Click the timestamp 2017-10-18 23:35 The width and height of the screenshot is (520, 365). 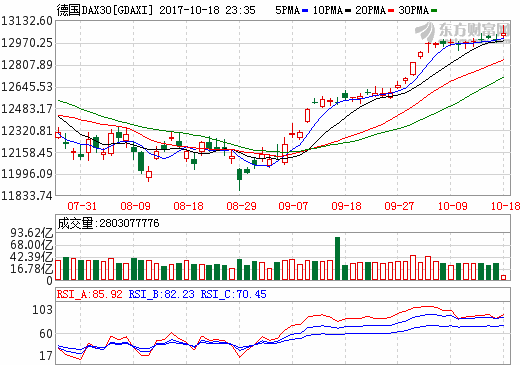207,10
